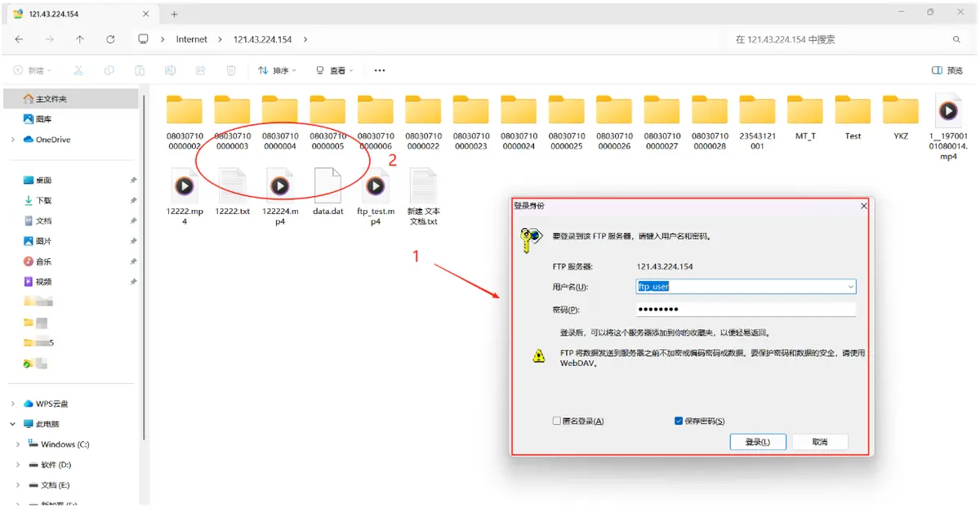Screen dimensions: 980x513
Task: Expand the 软件 (D:) drive node
Action: (19, 465)
